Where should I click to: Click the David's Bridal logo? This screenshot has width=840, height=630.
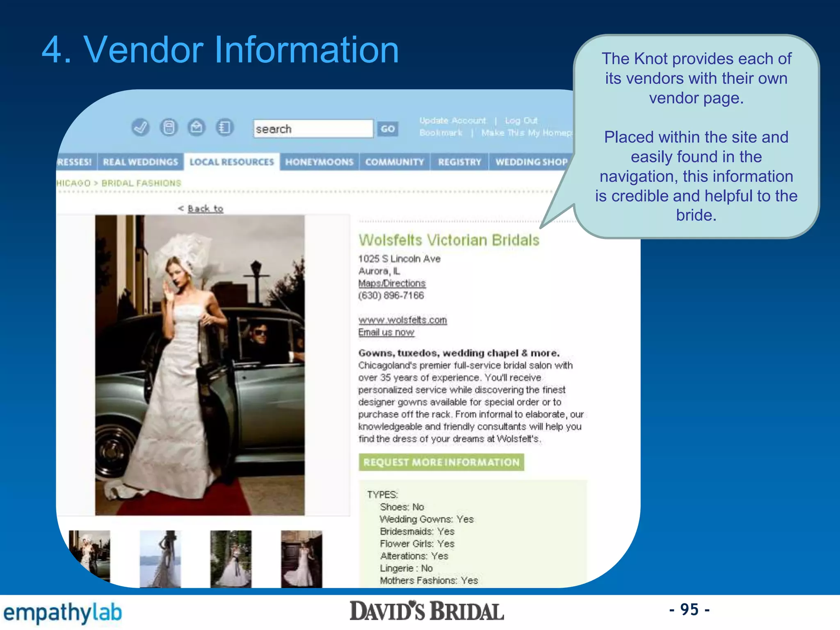pos(427,611)
